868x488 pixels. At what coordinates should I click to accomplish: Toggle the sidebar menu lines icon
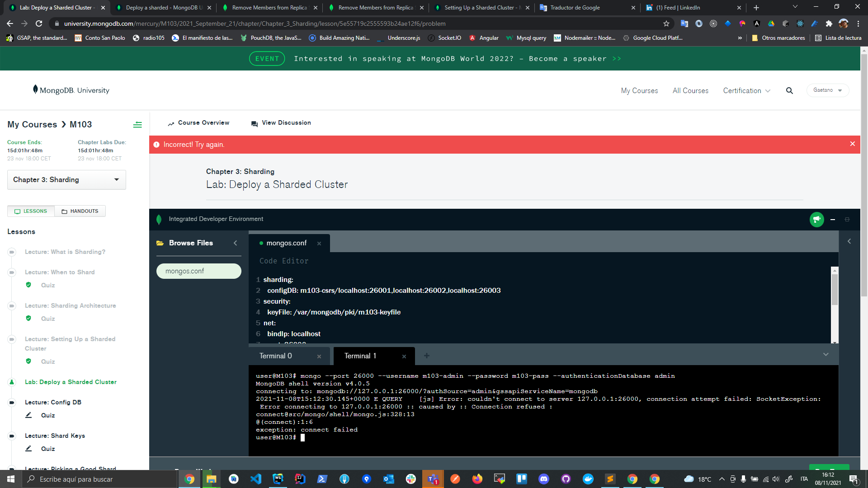point(137,125)
